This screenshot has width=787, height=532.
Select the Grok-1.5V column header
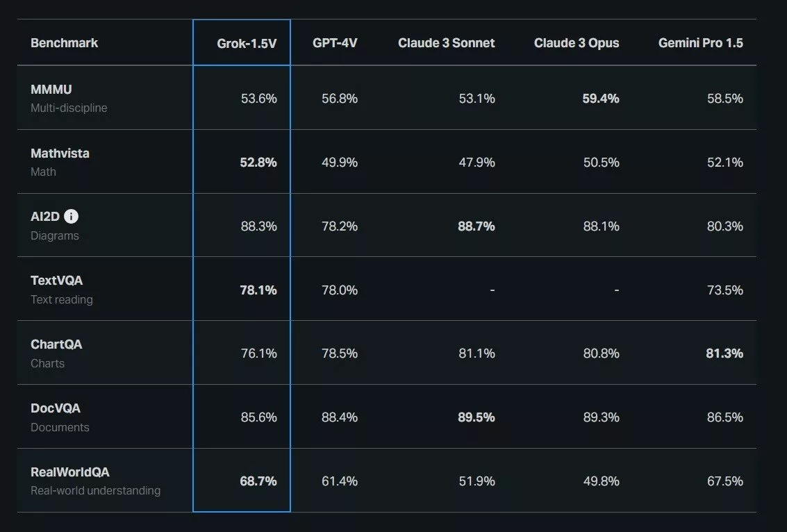(247, 44)
